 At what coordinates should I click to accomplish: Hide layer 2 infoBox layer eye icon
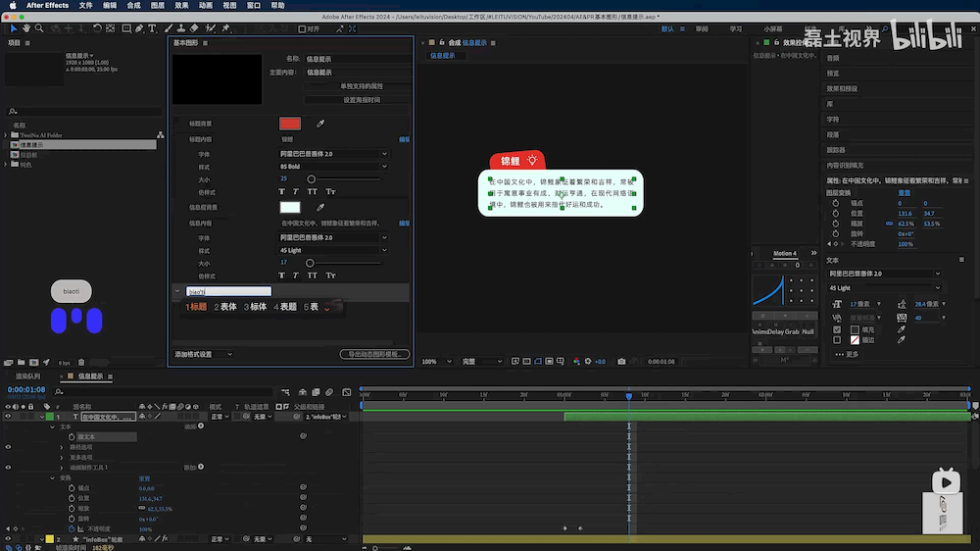[x=8, y=539]
